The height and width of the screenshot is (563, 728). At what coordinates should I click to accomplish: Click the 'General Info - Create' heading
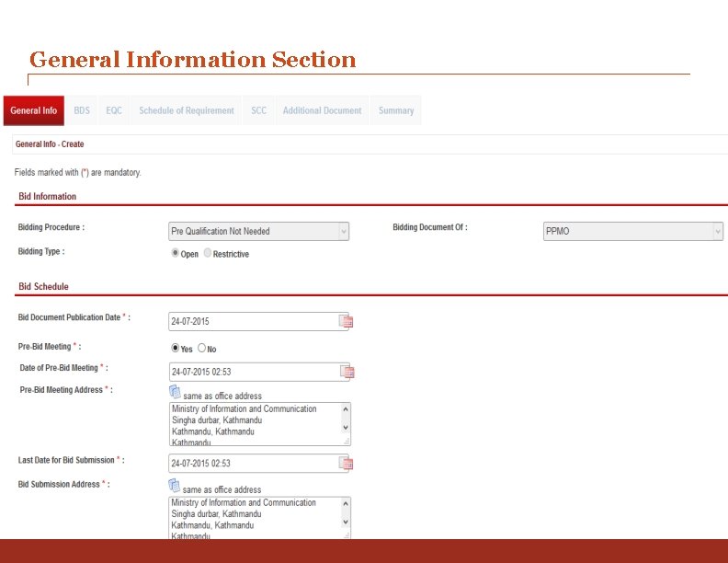(x=50, y=144)
